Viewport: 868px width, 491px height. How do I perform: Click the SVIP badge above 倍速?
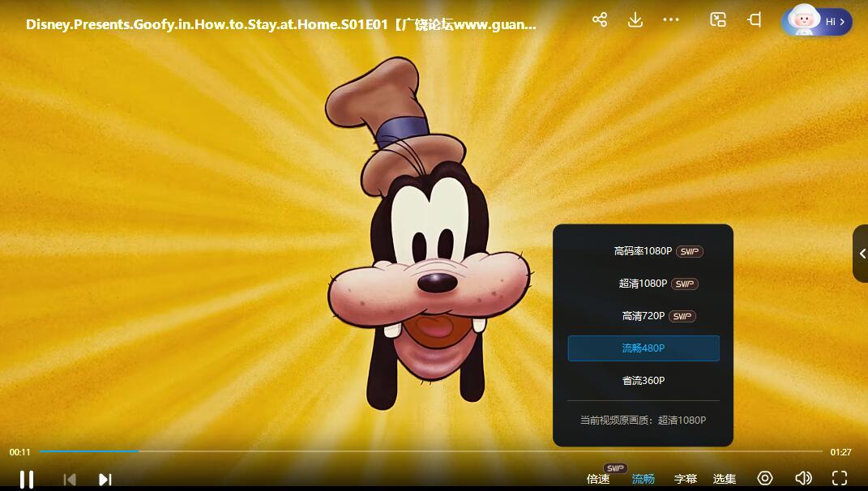[615, 468]
